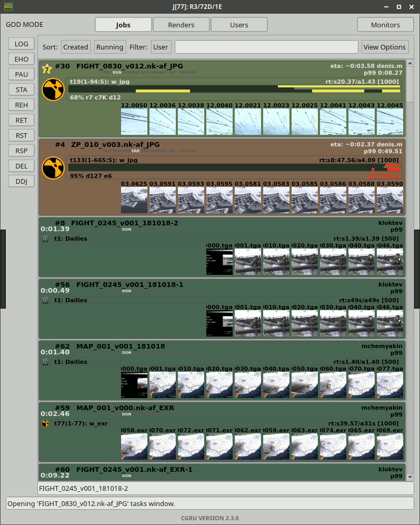Click the Nuke icon of job FIGHT_0830_v012
This screenshot has width=420, height=525.
53,90
